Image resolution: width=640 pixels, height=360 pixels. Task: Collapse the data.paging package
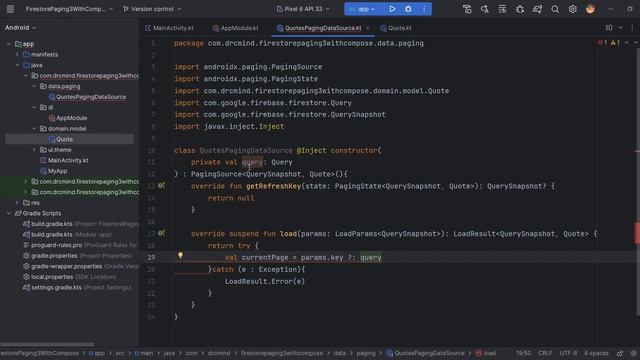coord(34,86)
